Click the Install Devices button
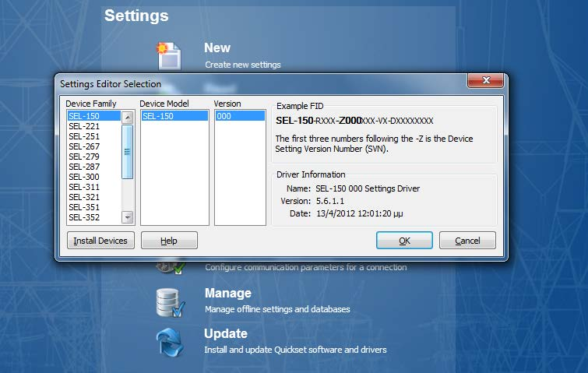The width and height of the screenshot is (588, 373). click(100, 241)
